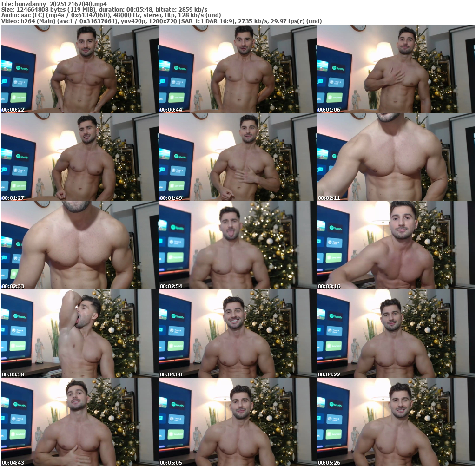The height and width of the screenshot is (466, 476).
Task: Open the frame stamped 00:00:44
Action: [x=238, y=69]
